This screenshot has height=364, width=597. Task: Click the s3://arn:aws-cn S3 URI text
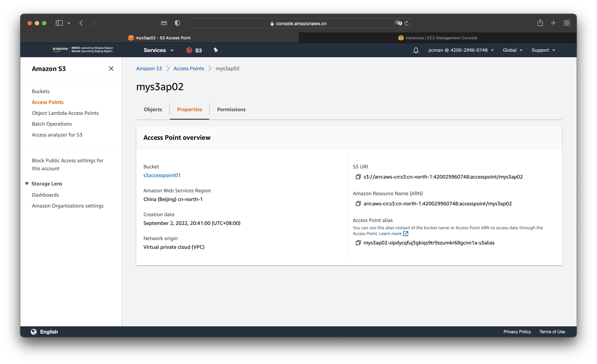tap(443, 177)
